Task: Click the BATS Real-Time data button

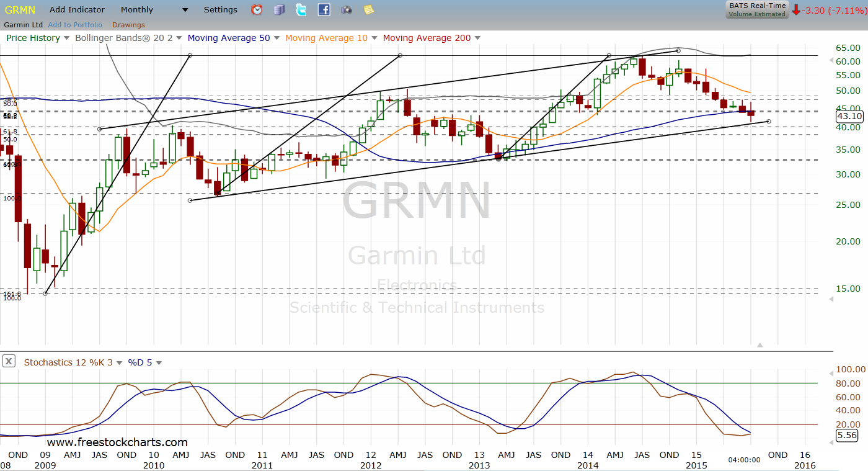Action: click(757, 6)
